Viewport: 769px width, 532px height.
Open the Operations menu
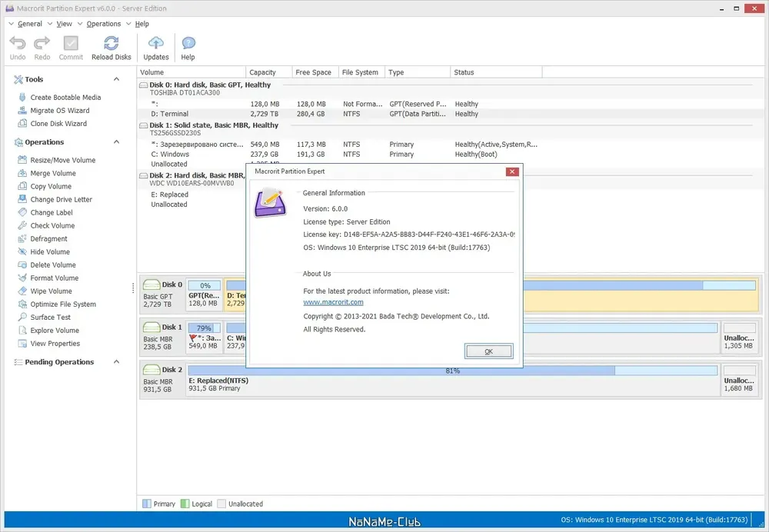point(104,24)
